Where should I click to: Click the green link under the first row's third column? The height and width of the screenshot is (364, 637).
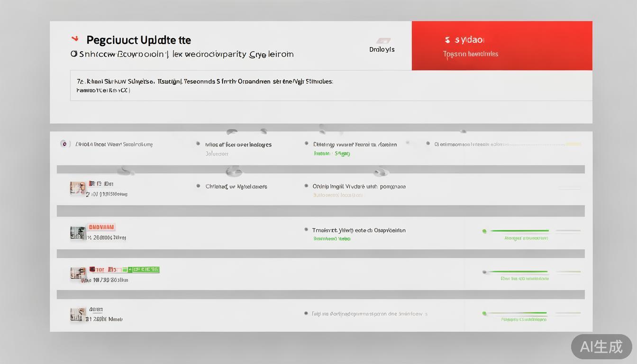click(x=331, y=154)
